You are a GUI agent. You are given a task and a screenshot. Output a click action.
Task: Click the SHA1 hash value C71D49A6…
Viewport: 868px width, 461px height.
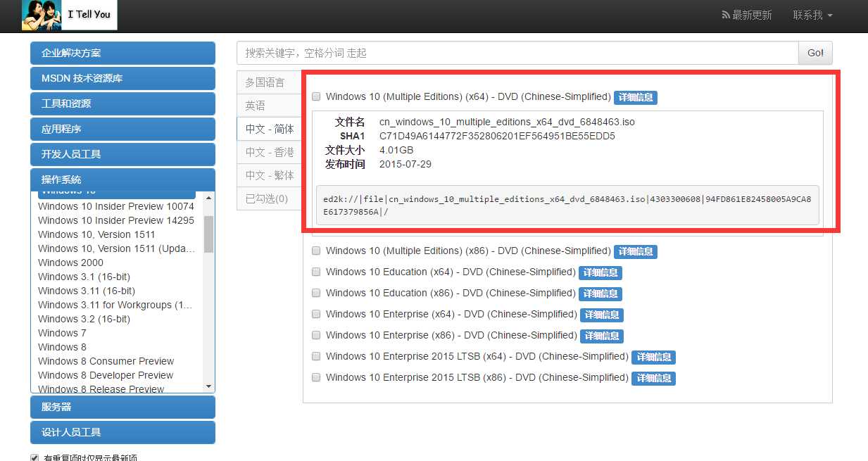tap(497, 136)
